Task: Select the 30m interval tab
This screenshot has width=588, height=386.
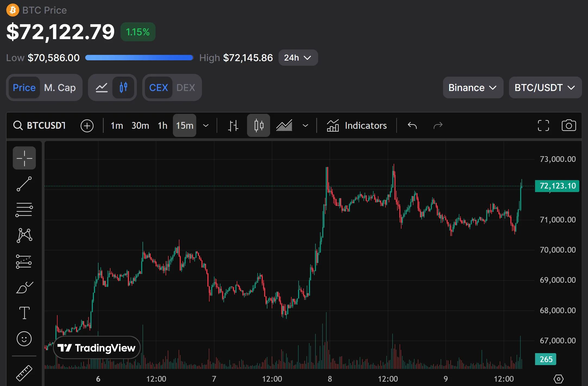Action: pos(140,125)
